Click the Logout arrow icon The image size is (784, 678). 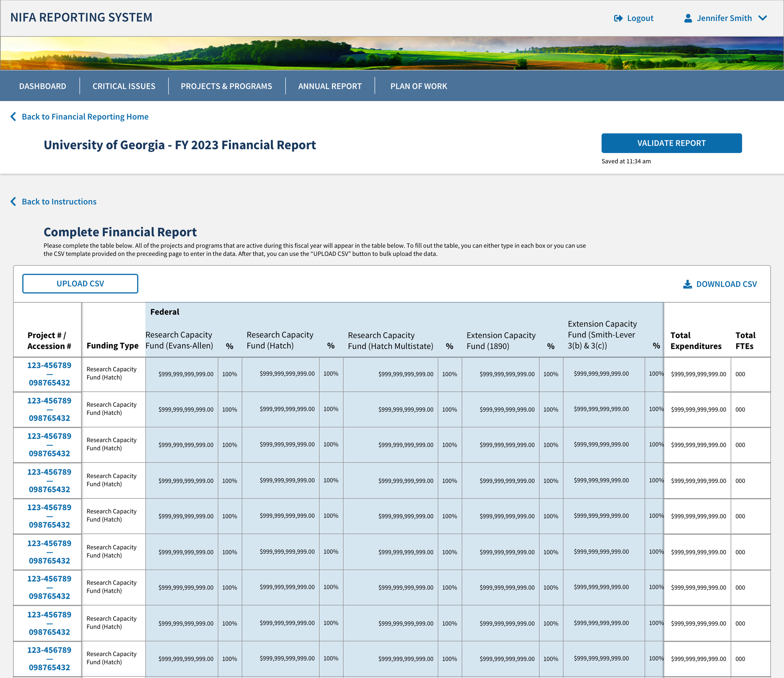(618, 18)
